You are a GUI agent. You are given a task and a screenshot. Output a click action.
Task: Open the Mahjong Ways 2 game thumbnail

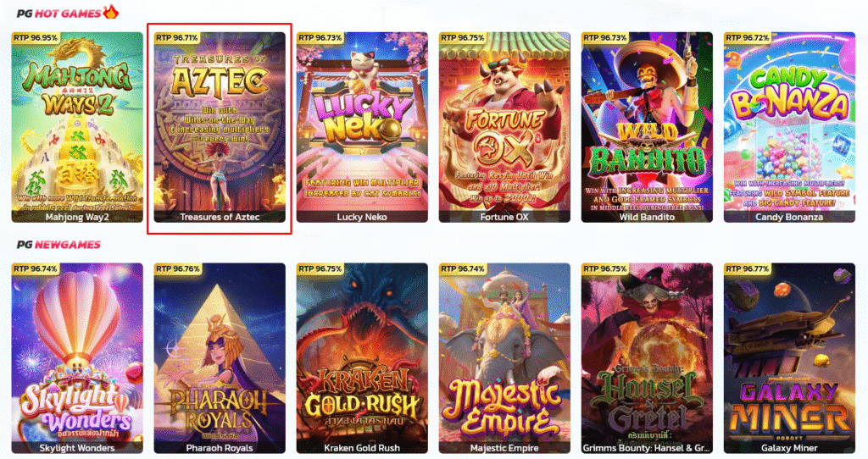tap(77, 127)
